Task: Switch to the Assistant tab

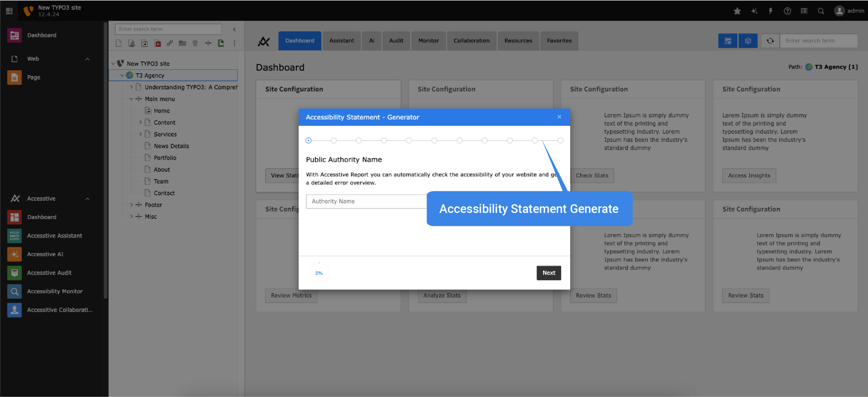Action: (x=342, y=41)
